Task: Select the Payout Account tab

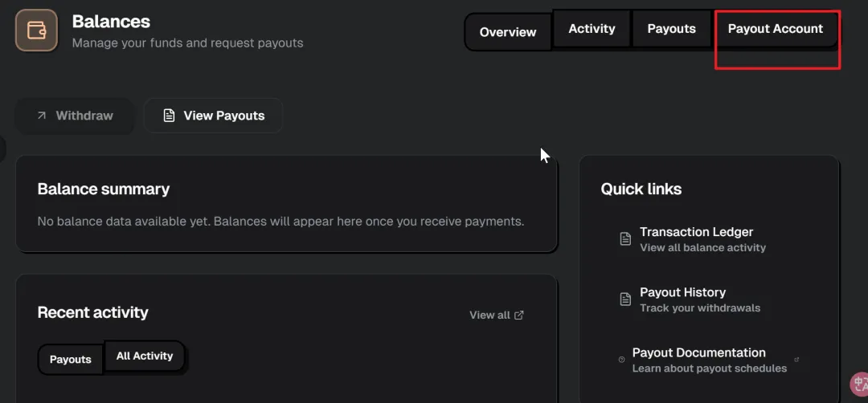Action: pyautogui.click(x=775, y=29)
